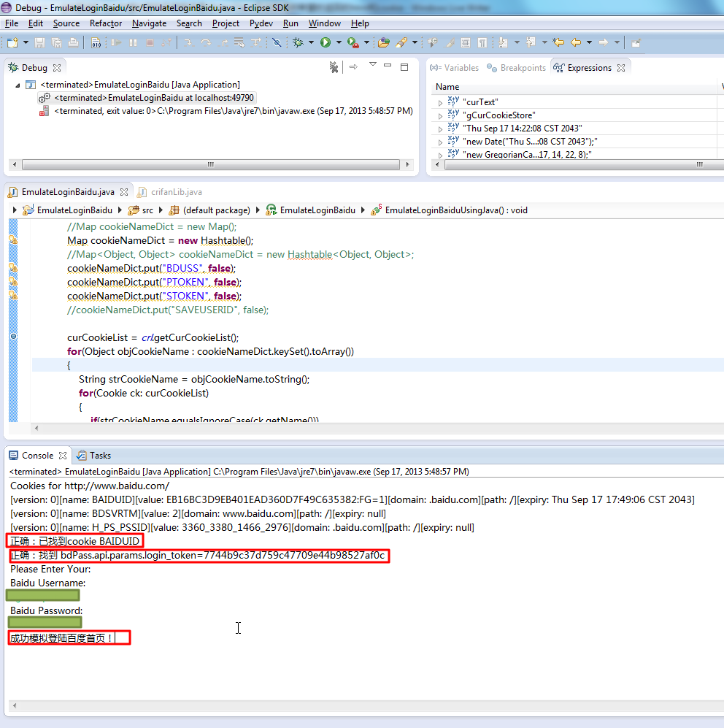Collapse the terminated EmulateLoginBaidu tree node
The height and width of the screenshot is (728, 724).
[18, 85]
